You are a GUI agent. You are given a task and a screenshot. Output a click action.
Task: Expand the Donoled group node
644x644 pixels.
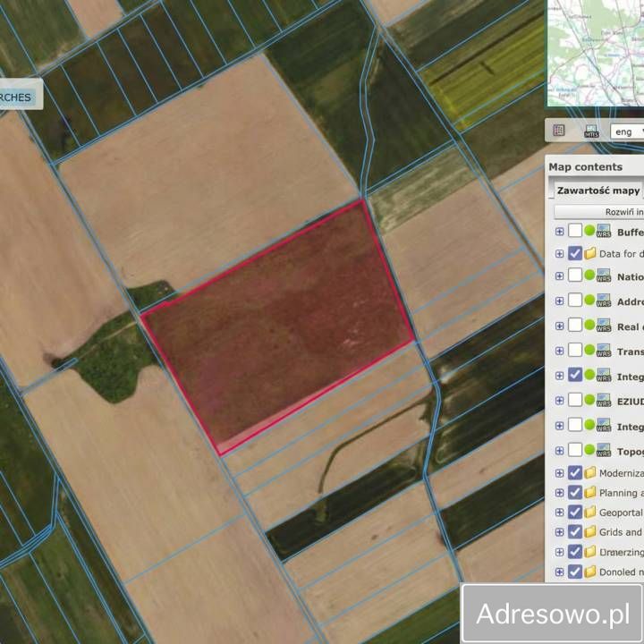[x=559, y=572]
